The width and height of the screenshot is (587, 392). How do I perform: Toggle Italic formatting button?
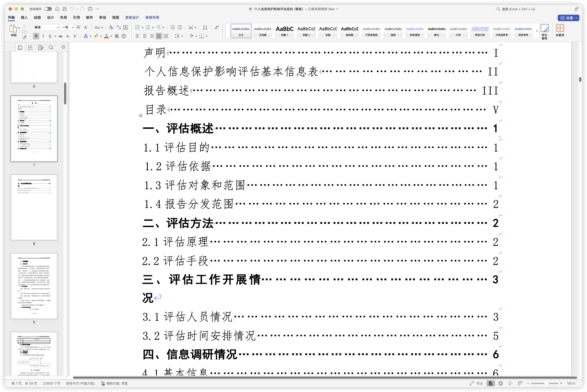click(x=43, y=36)
